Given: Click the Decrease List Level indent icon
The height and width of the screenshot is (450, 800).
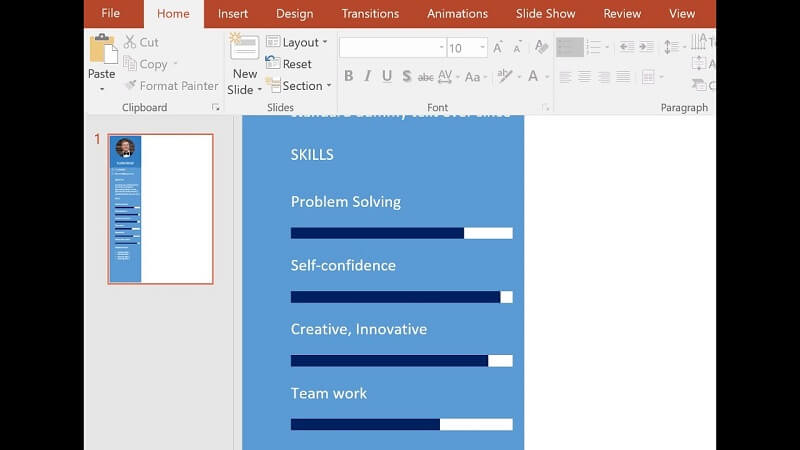Looking at the screenshot, I should pyautogui.click(x=627, y=47).
